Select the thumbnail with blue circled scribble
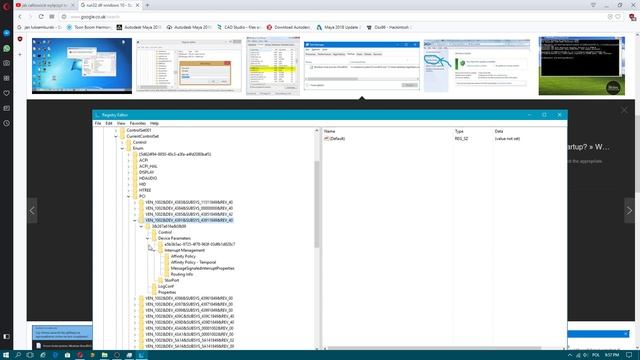Screen dimensions: 640x360 (477, 66)
